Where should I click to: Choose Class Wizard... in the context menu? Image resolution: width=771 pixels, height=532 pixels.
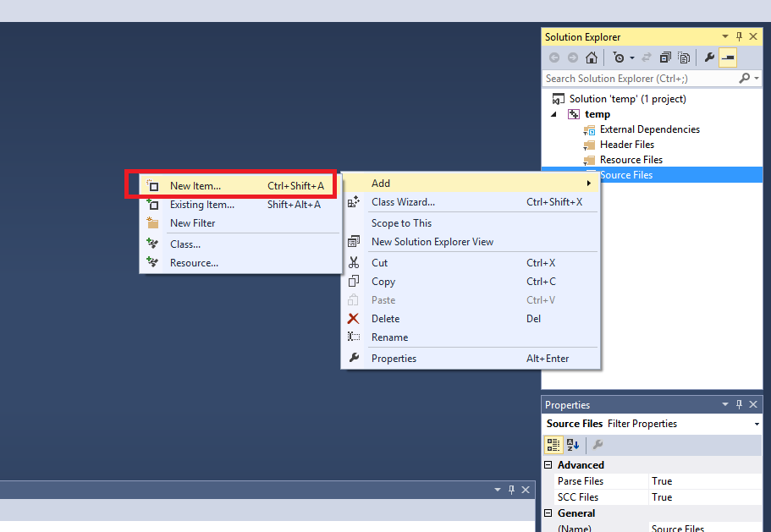[403, 202]
